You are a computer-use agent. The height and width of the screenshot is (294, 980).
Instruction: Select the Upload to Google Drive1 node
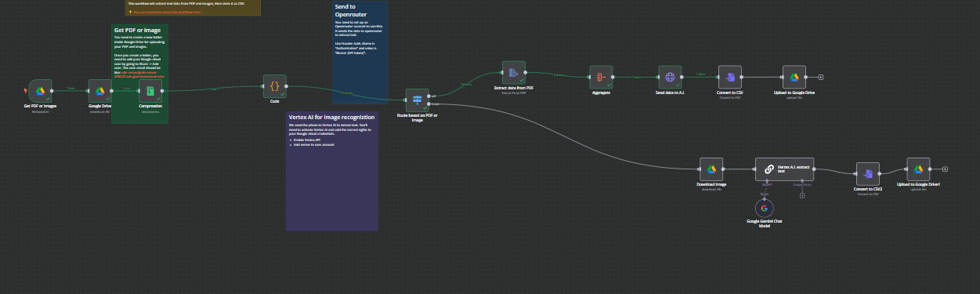click(x=918, y=169)
